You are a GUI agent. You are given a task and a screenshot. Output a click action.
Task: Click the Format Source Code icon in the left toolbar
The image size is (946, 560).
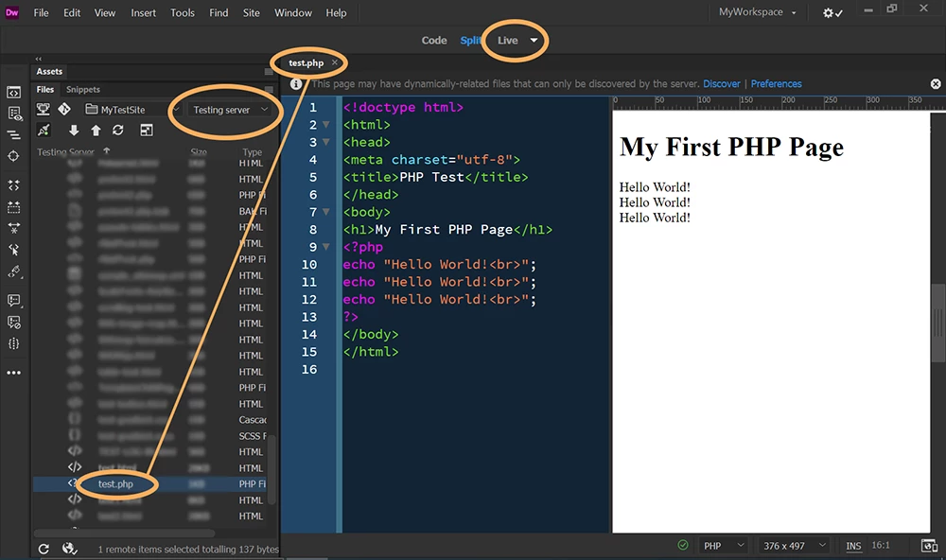coord(14,134)
